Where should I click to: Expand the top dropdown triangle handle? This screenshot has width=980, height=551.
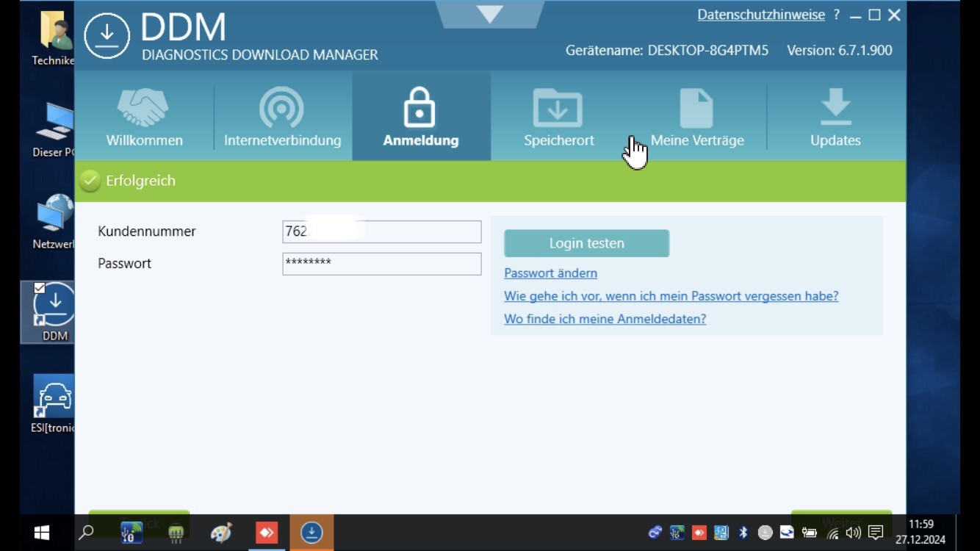click(x=489, y=13)
